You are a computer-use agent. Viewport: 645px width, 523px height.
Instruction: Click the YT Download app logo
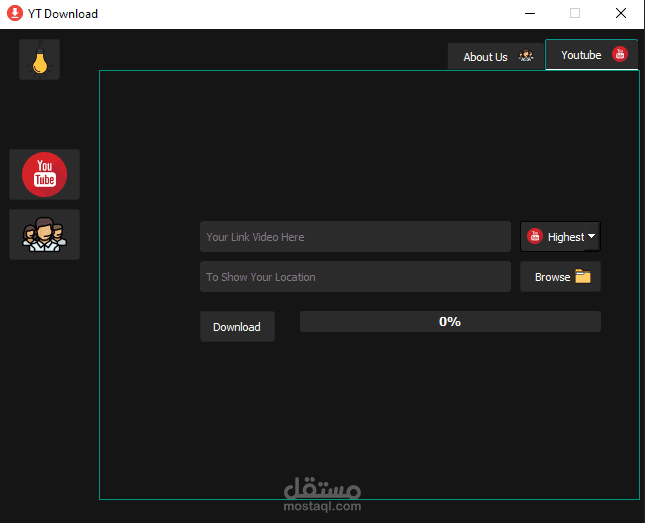15,14
